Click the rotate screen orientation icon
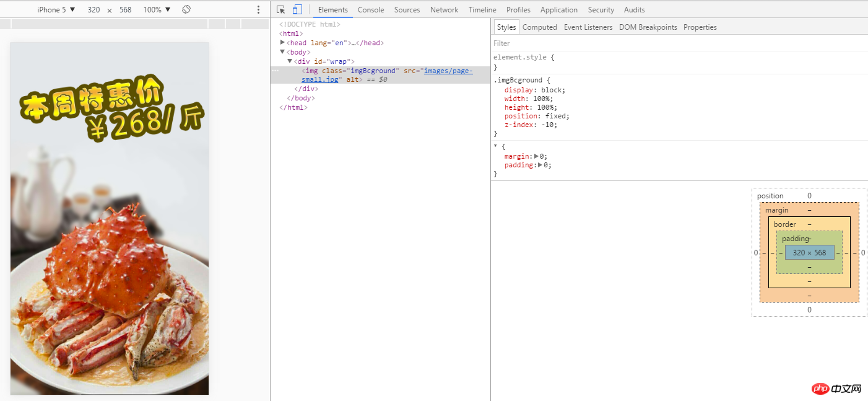This screenshot has width=868, height=401. click(x=186, y=9)
